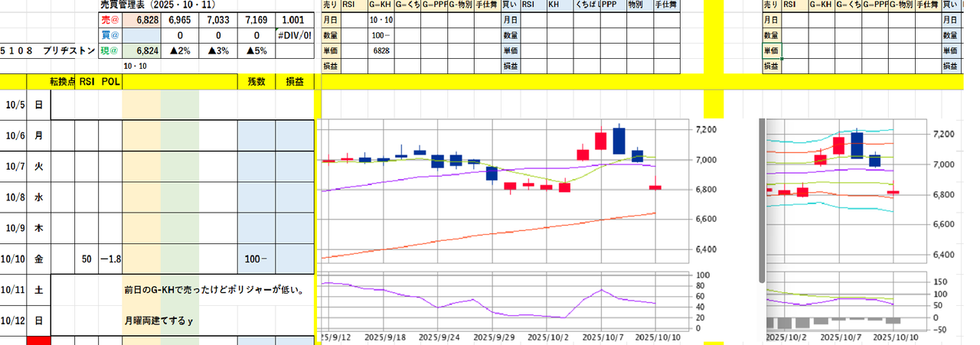Click the green-outlined 単価 cell in right table
Image resolution: width=980 pixels, height=345 pixels.
(771, 50)
